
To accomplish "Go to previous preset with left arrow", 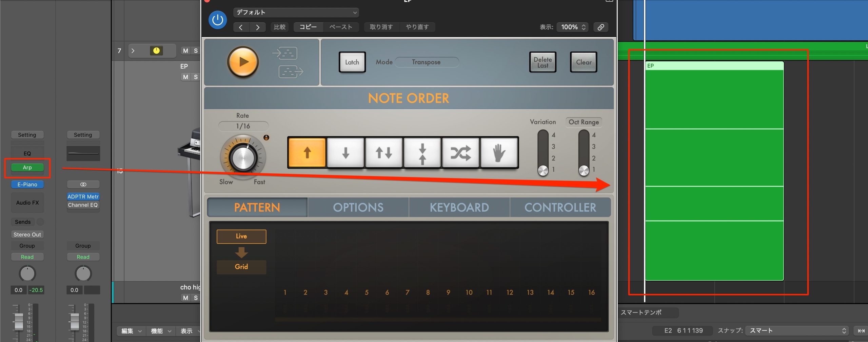I will pyautogui.click(x=241, y=27).
